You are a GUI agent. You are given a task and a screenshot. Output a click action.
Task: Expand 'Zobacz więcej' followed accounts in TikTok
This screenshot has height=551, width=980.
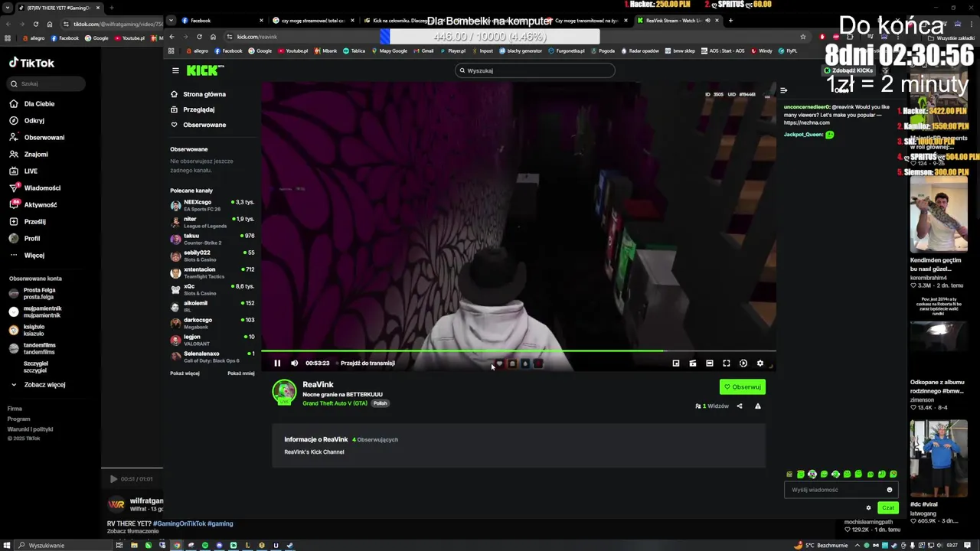pos(44,385)
